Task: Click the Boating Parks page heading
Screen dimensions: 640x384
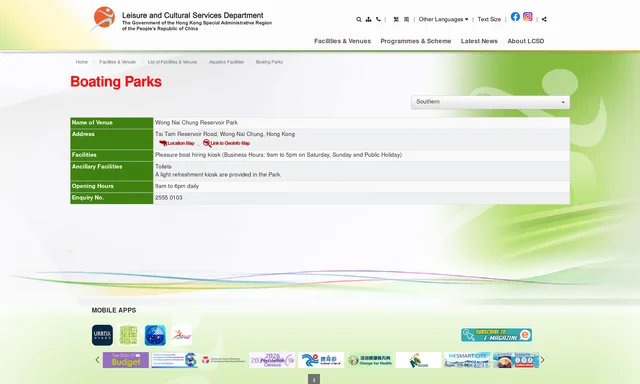Action: point(116,82)
